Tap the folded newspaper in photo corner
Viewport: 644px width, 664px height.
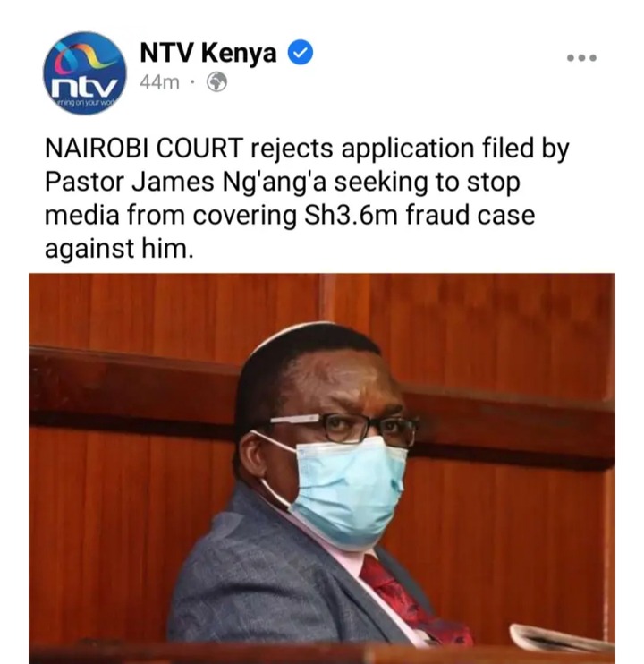562,640
